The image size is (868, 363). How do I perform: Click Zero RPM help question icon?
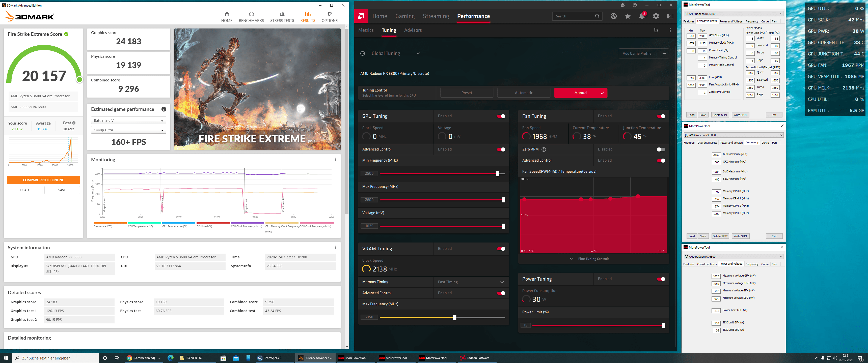click(544, 149)
